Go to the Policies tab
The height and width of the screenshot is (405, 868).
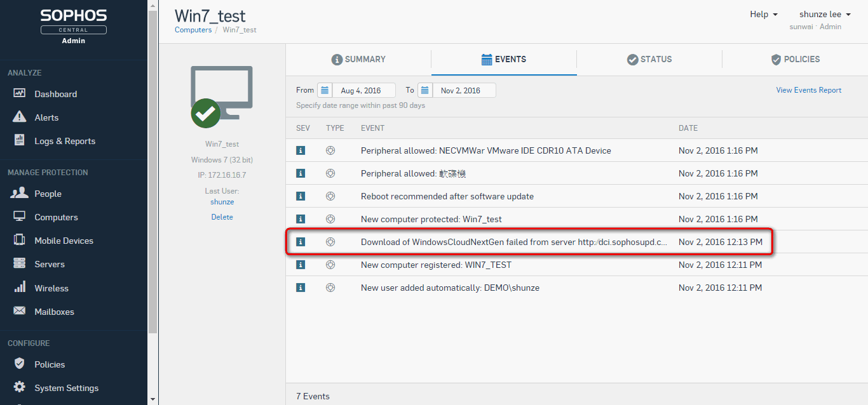click(x=795, y=59)
